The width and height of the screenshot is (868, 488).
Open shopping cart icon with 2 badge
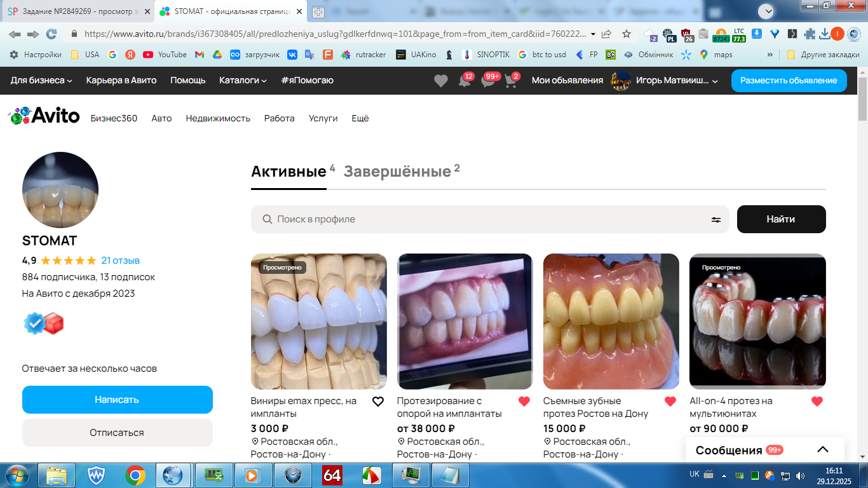pyautogui.click(x=511, y=81)
